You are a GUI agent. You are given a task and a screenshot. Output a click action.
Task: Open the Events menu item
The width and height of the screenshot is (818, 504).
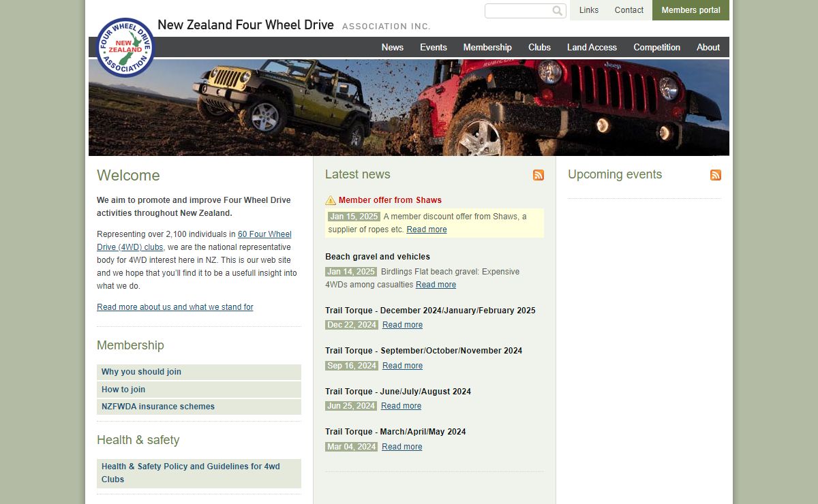point(434,47)
